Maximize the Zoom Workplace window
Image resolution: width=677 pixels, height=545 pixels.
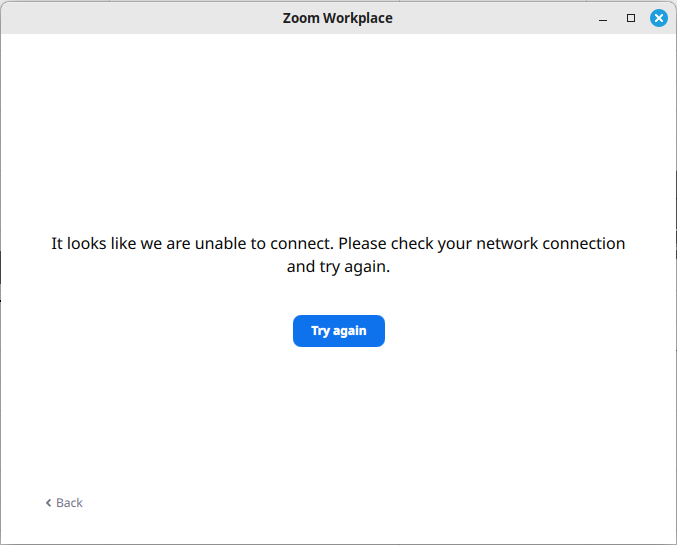tap(631, 18)
